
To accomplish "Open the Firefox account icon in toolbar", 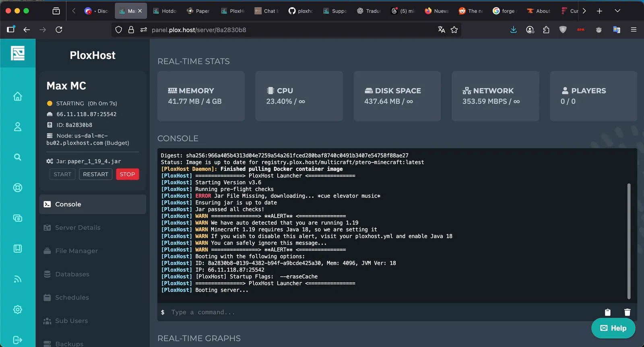I will (x=530, y=29).
